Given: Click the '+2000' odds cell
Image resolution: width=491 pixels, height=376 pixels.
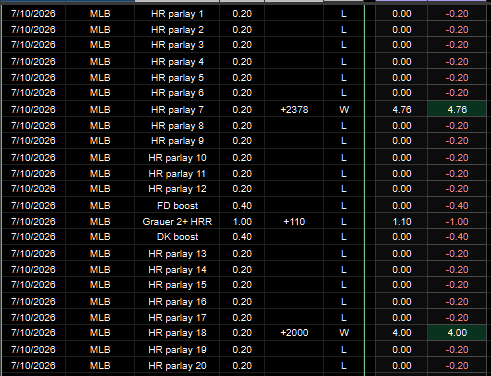Looking at the screenshot, I should [x=294, y=333].
